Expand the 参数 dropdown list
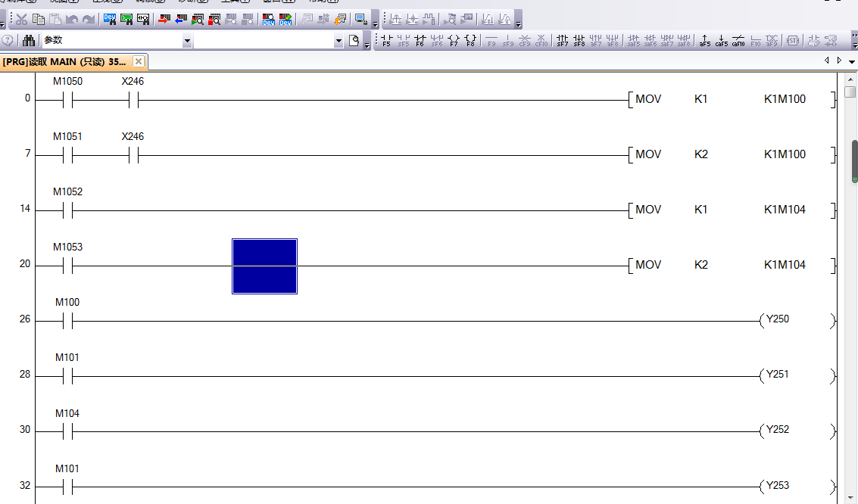Viewport: 858px width, 504px height. tap(187, 41)
